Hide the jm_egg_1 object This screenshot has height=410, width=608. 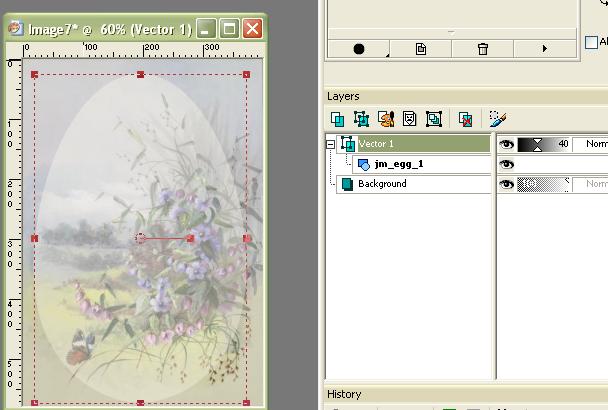(506, 164)
